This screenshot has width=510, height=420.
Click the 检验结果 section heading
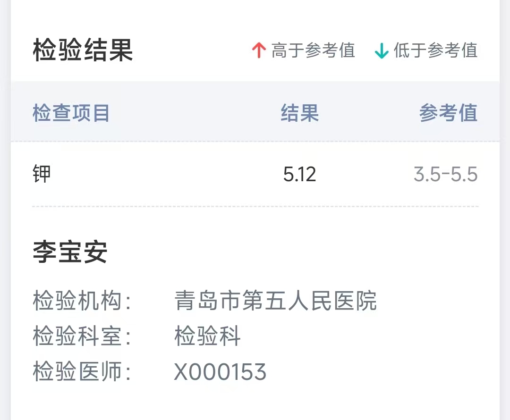click(83, 50)
